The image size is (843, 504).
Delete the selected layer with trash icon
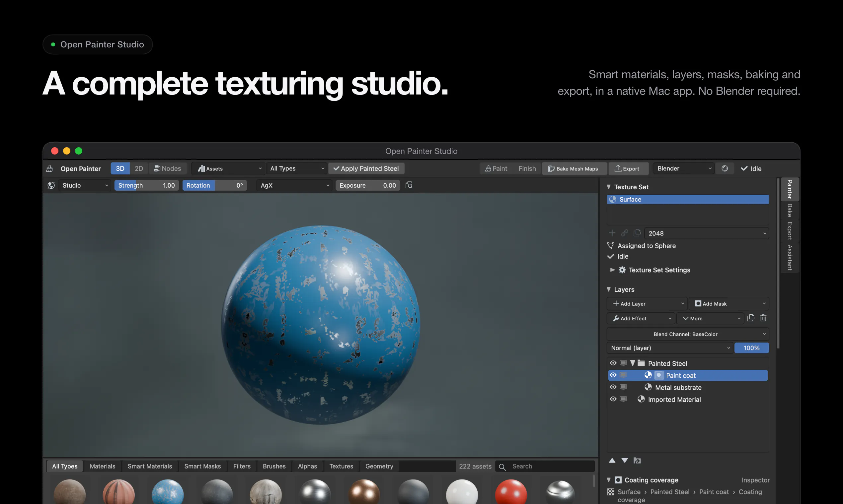[763, 318]
